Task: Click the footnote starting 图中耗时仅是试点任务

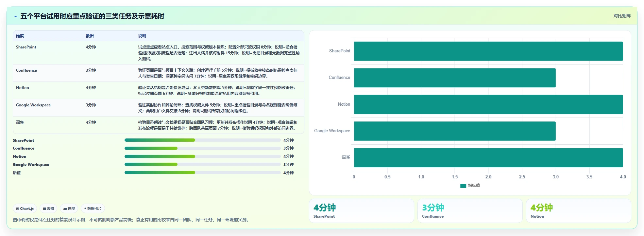Action: pyautogui.click(x=131, y=220)
